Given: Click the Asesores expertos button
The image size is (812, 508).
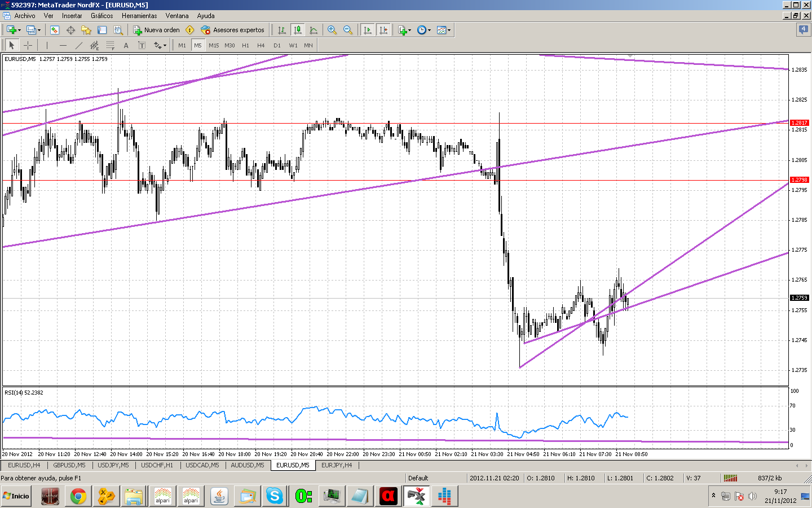Looking at the screenshot, I should pos(232,30).
